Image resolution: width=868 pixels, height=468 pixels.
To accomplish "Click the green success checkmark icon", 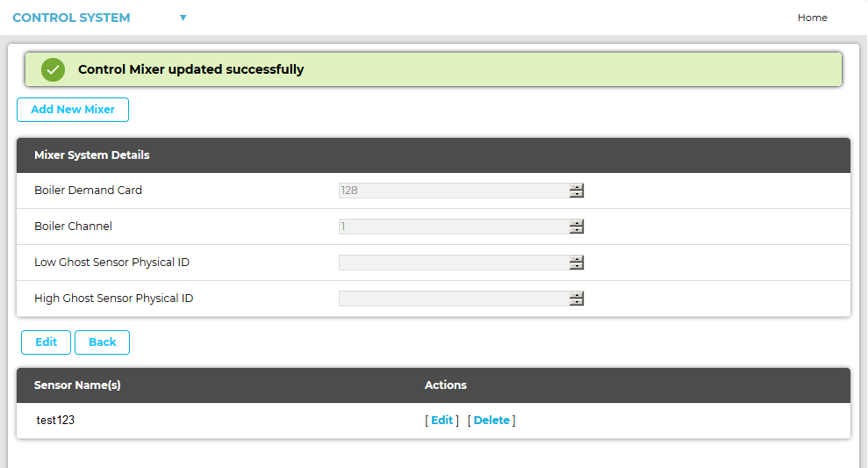I will point(54,69).
